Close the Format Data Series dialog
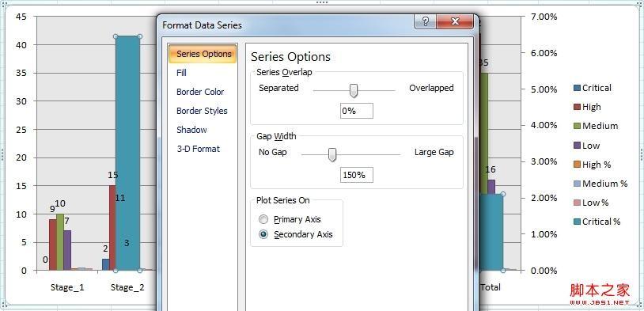The height and width of the screenshot is (311, 644). point(455,21)
